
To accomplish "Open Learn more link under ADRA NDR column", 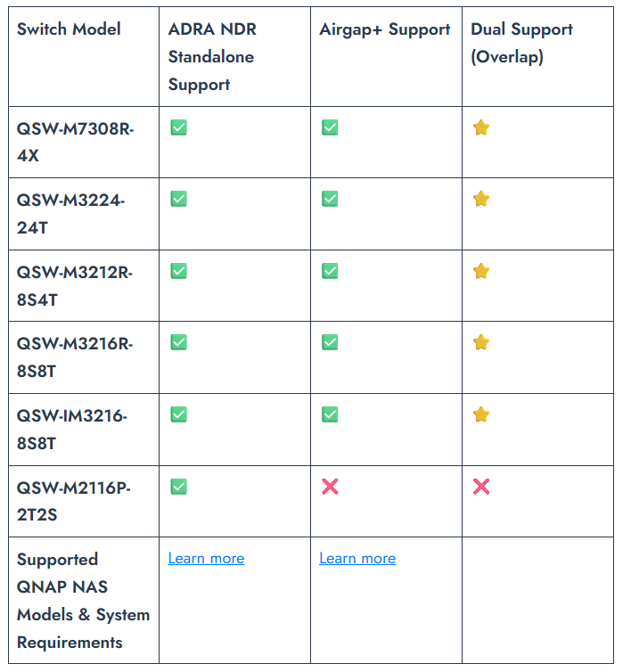I will point(206,558).
